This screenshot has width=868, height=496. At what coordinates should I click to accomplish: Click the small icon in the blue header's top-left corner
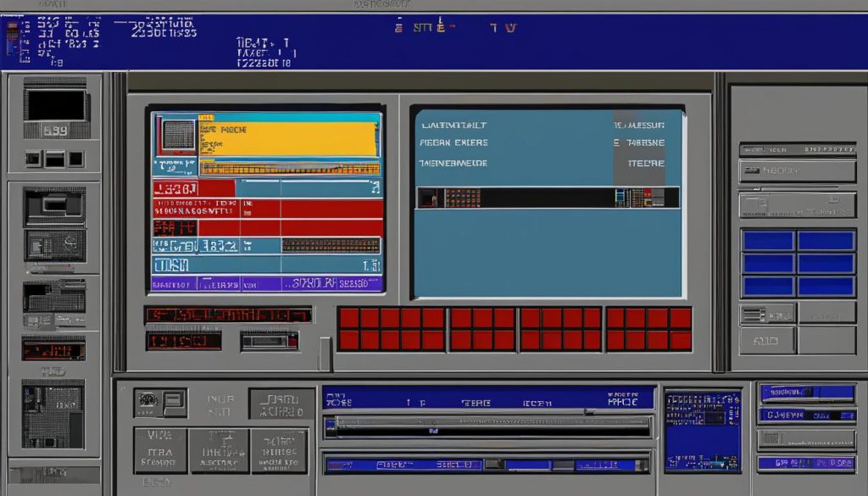[x=12, y=39]
